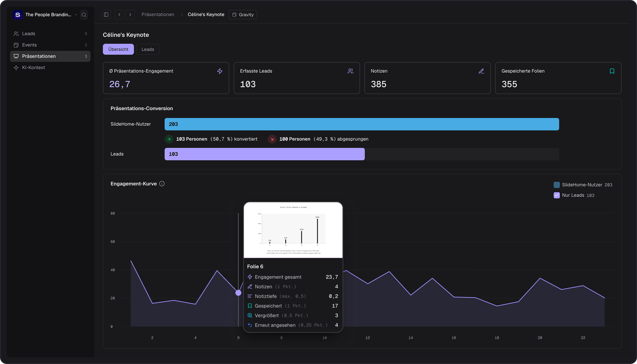Click the purple Leads 103 bar
The image size is (637, 364).
pyautogui.click(x=264, y=154)
